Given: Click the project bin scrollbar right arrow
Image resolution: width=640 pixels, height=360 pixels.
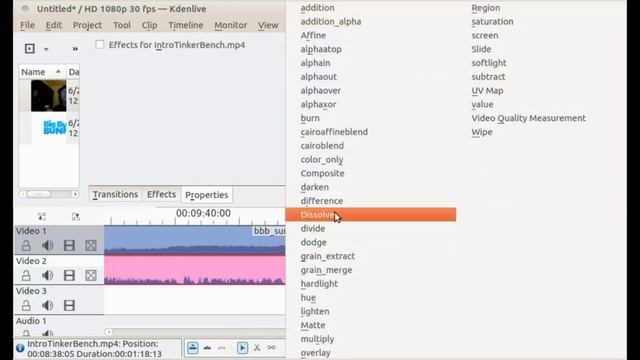Looking at the screenshot, I should coord(76,194).
